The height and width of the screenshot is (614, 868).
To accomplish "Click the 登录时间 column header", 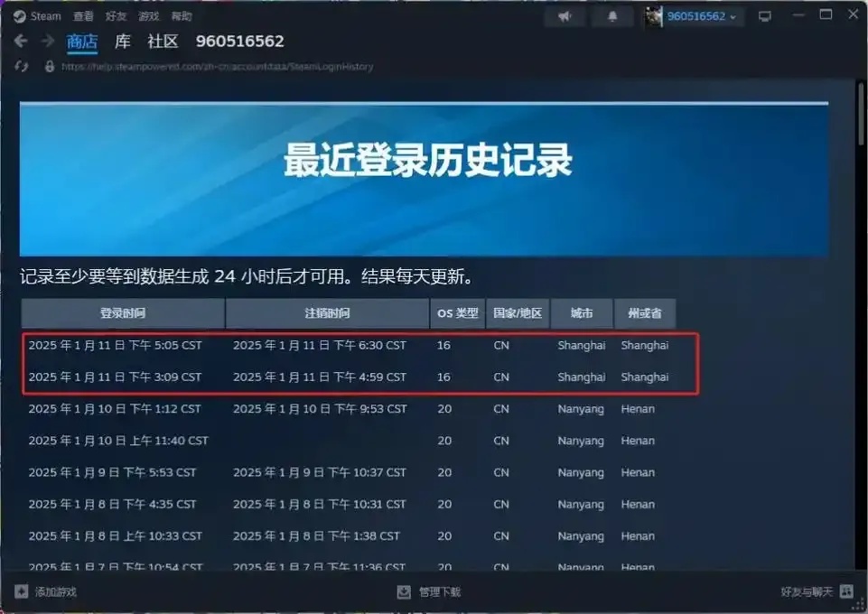I will point(123,313).
